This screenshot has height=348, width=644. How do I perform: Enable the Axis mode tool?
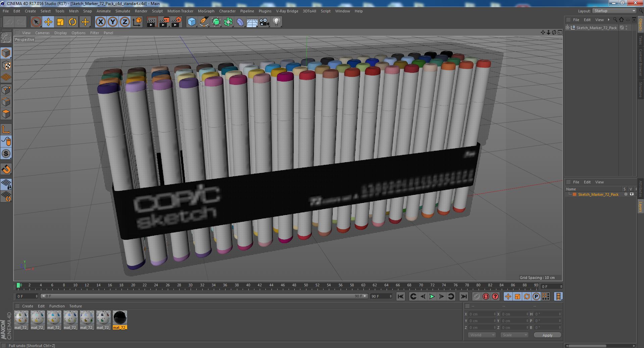tap(6, 129)
